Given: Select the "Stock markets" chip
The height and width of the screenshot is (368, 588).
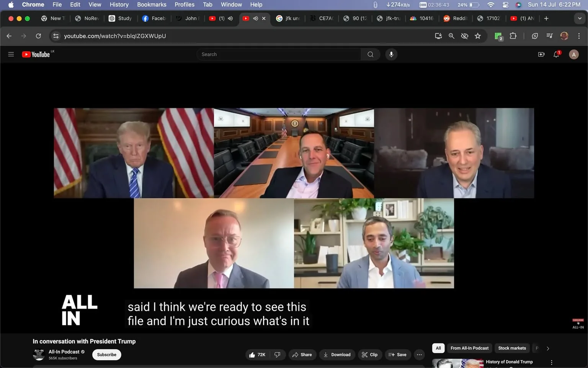Looking at the screenshot, I should (x=512, y=348).
